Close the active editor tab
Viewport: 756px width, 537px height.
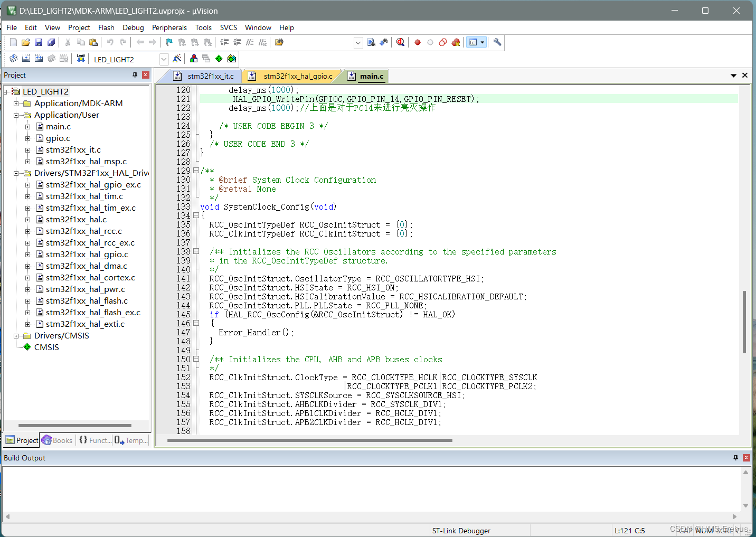[745, 76]
